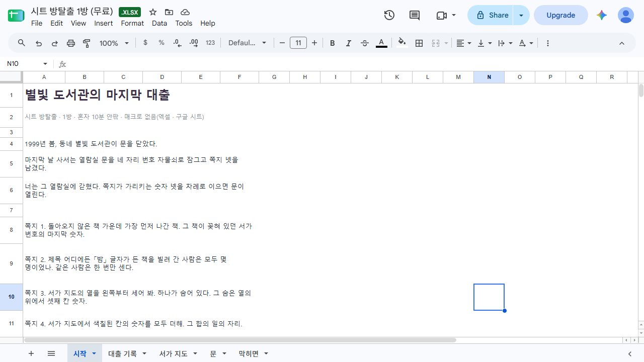644x362 pixels.
Task: Open borders options
Action: click(419, 43)
